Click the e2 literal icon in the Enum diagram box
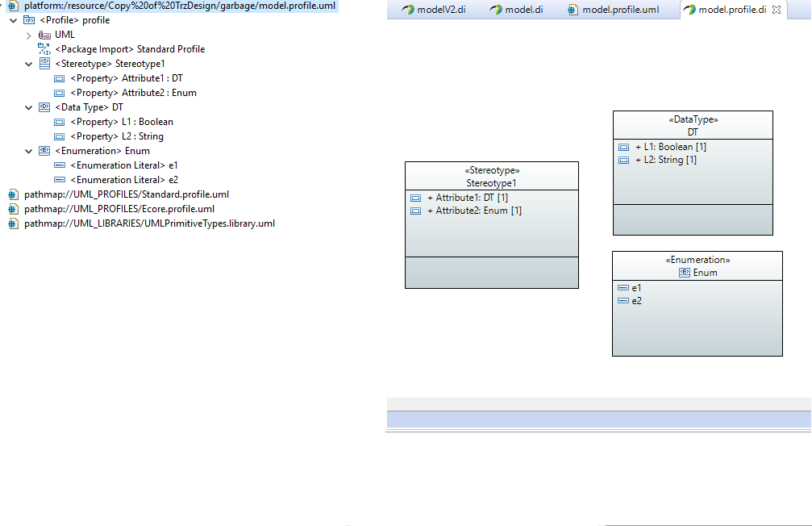Viewport: 812px width, 526px height. pyautogui.click(x=623, y=301)
